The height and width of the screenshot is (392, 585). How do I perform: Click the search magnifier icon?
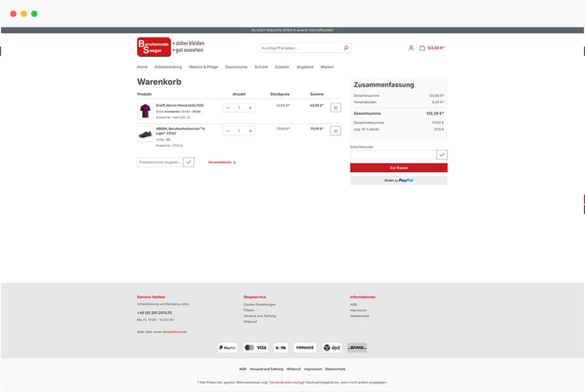coord(346,48)
